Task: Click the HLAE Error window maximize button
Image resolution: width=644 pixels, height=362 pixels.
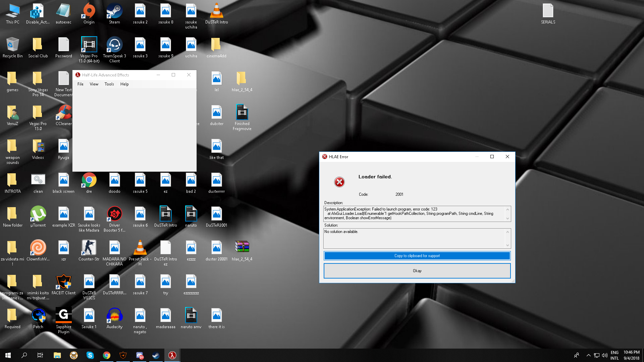Action: coord(492,157)
